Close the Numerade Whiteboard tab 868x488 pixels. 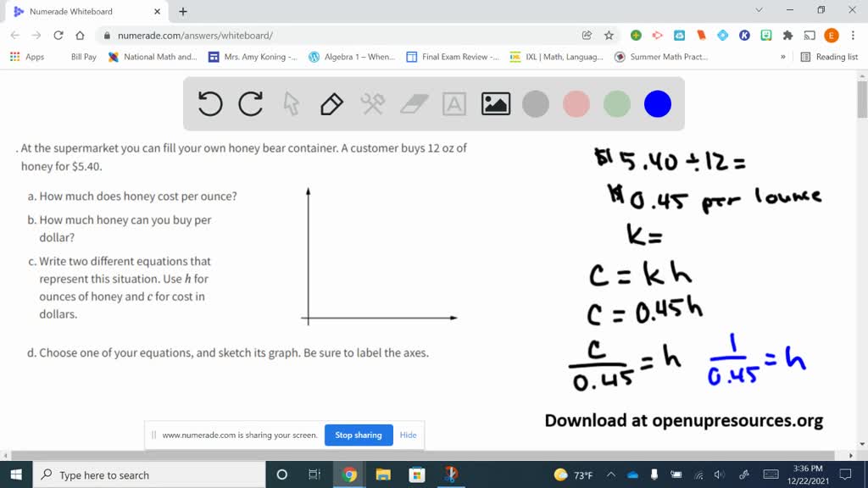[157, 11]
